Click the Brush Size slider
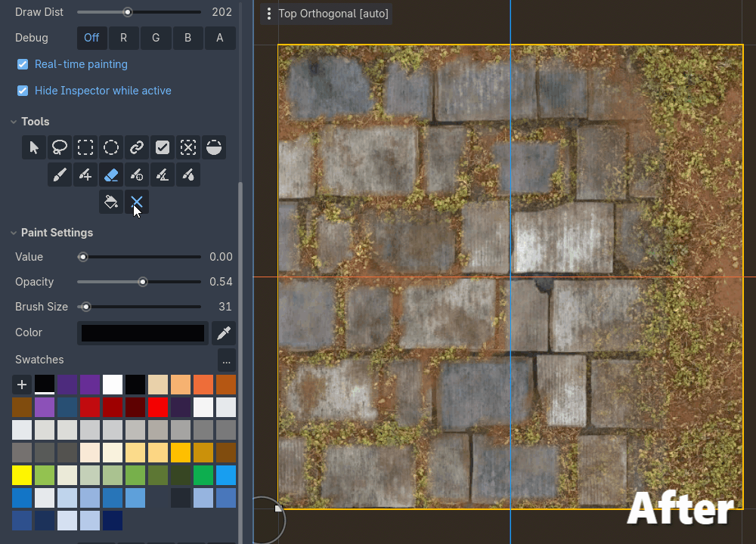756x544 pixels. click(x=139, y=307)
